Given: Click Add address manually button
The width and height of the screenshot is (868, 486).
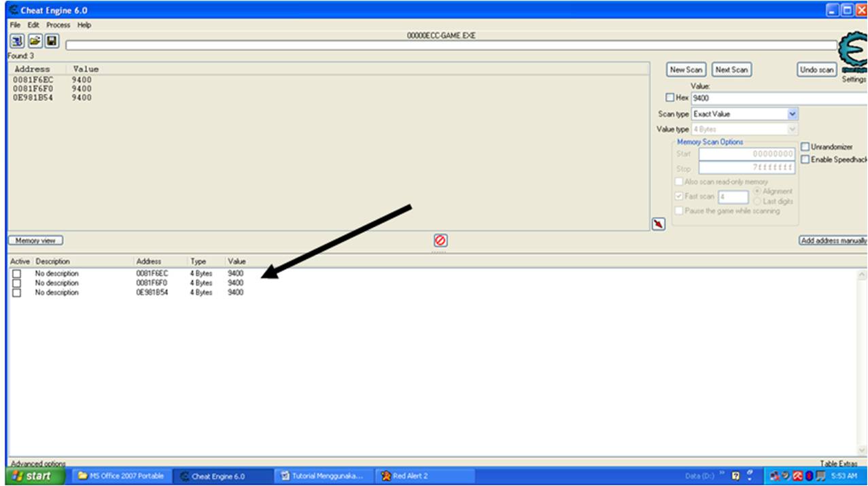Looking at the screenshot, I should (x=833, y=241).
